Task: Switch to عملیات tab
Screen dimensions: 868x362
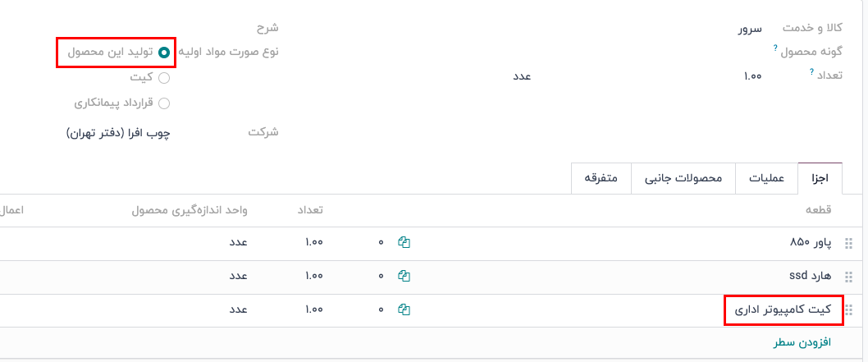Action: 766,178
